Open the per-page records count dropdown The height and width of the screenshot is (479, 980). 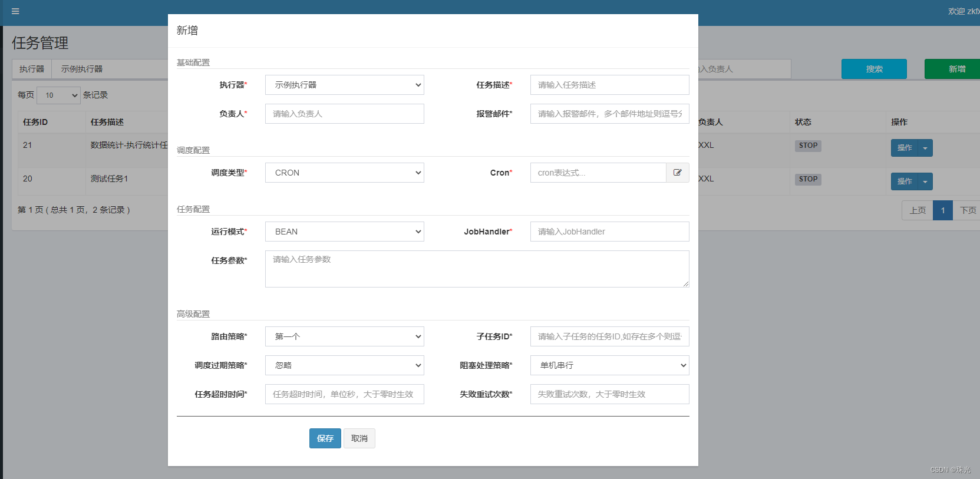tap(58, 95)
